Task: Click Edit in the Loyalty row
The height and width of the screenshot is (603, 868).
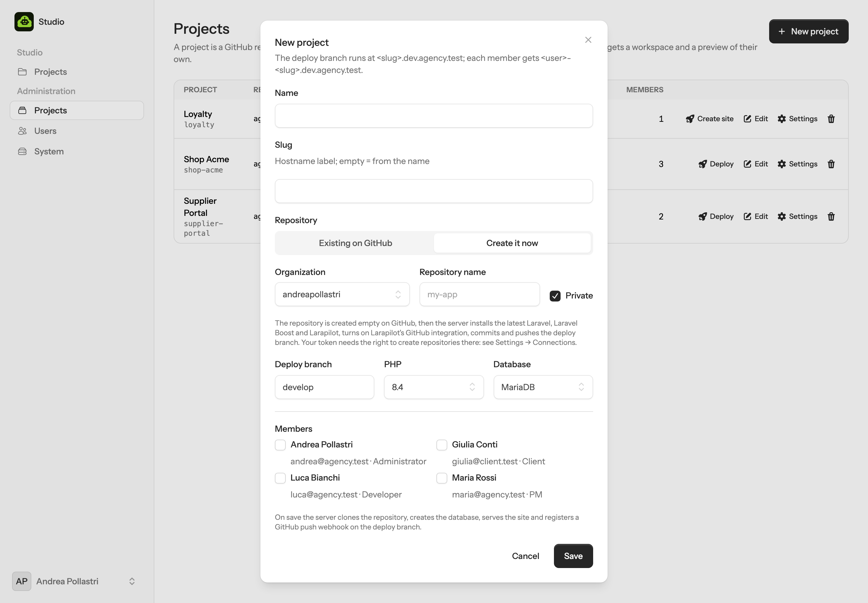Action: pos(756,118)
